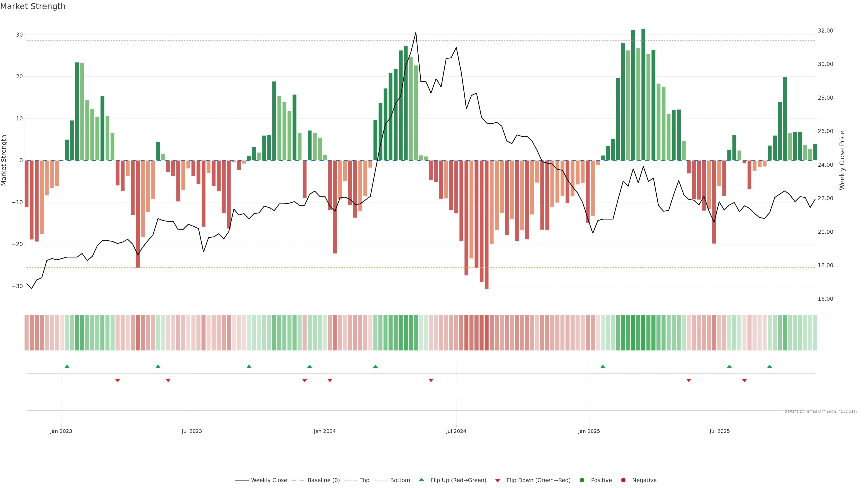868x488 pixels.
Task: Click the Market Strength chart title
Action: [33, 6]
